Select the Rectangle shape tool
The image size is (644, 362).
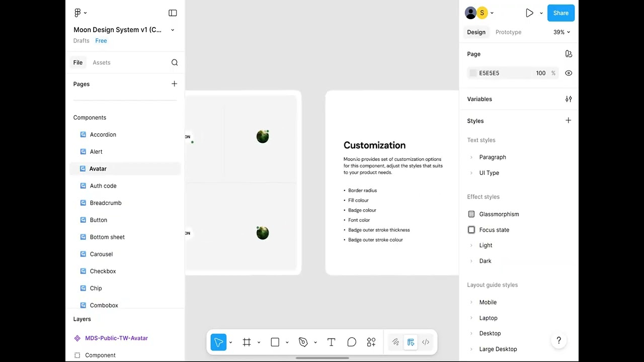tap(275, 342)
